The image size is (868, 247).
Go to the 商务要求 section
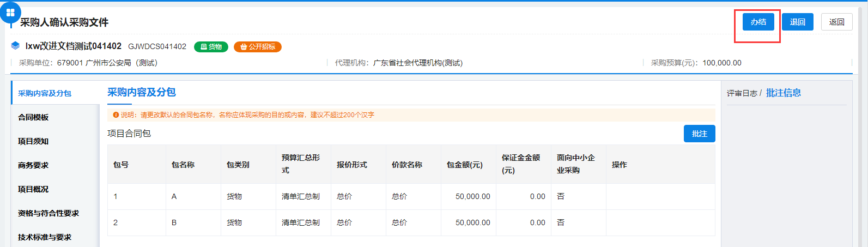click(33, 165)
